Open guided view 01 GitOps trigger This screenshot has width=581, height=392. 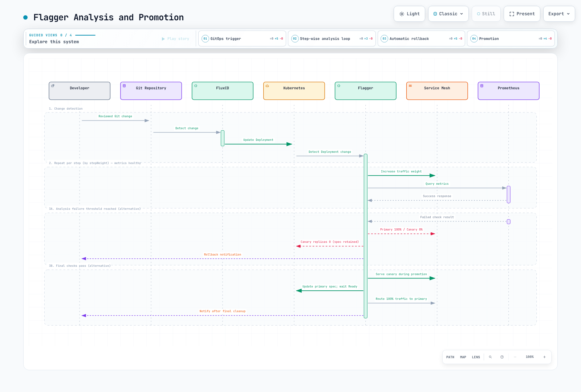point(242,38)
